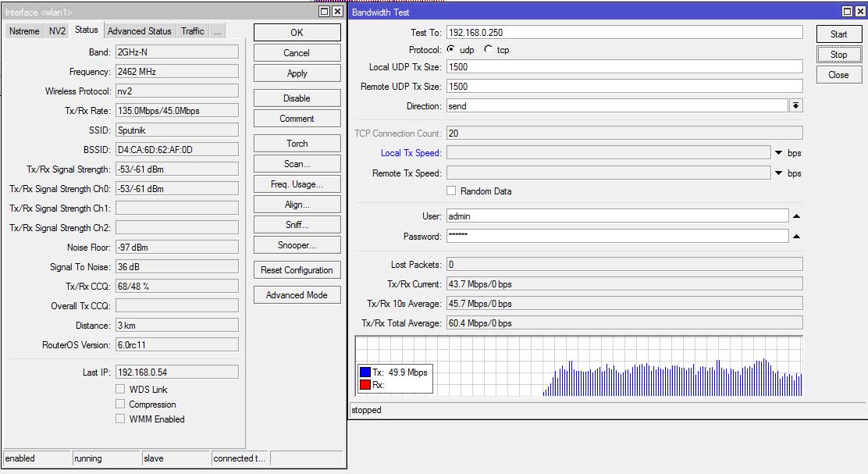
Task: Click the Lost Packets value field
Action: click(624, 264)
